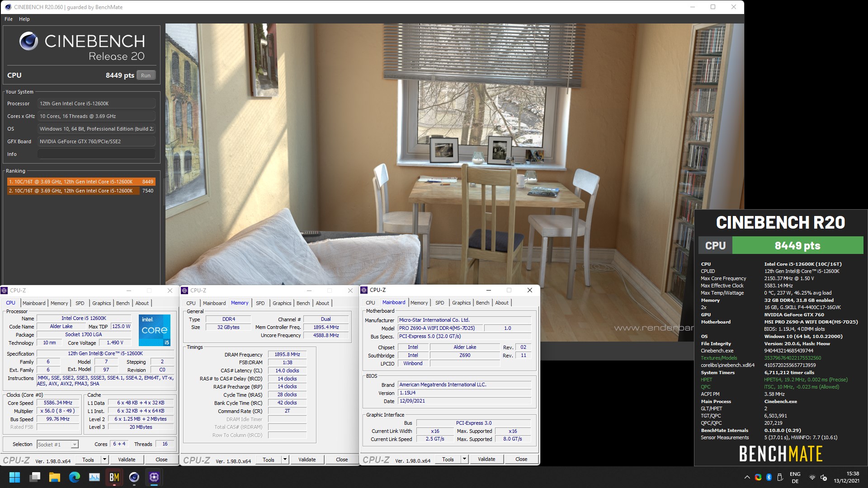Select the second ranking entry scoring 7540
868x488 pixels.
pos(81,191)
